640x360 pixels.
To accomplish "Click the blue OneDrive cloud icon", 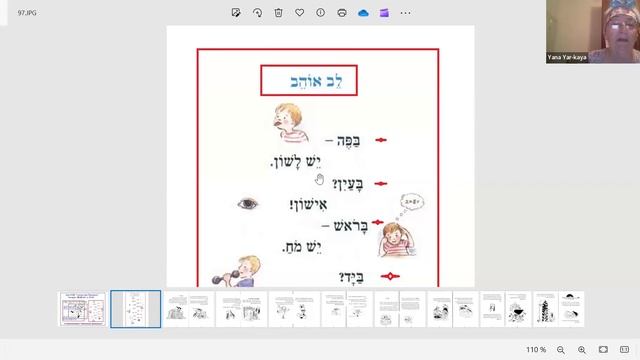I will (x=363, y=13).
